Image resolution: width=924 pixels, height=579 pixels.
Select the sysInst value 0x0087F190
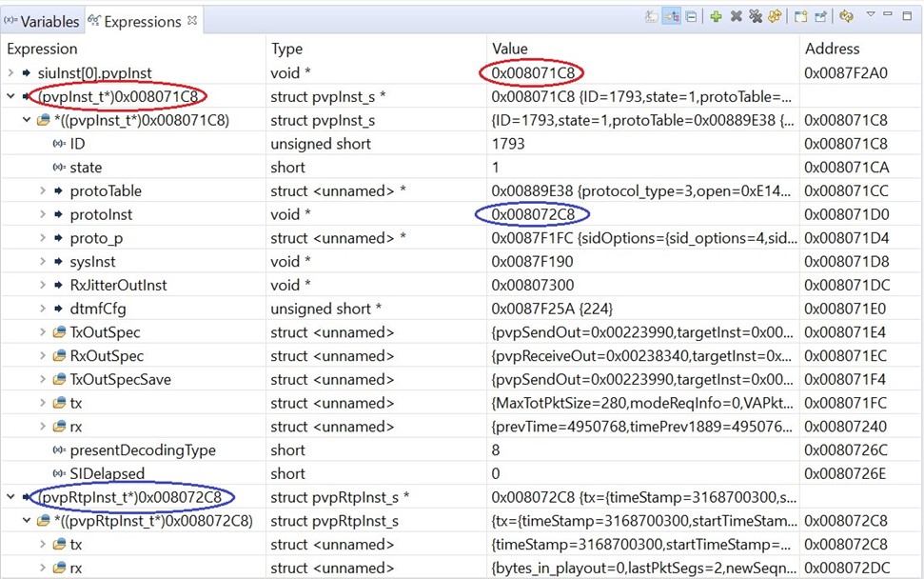[532, 262]
